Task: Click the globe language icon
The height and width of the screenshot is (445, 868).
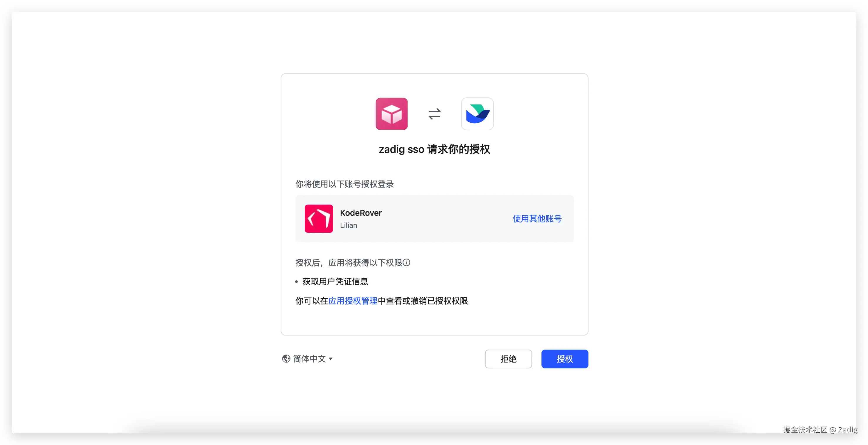Action: pos(286,359)
